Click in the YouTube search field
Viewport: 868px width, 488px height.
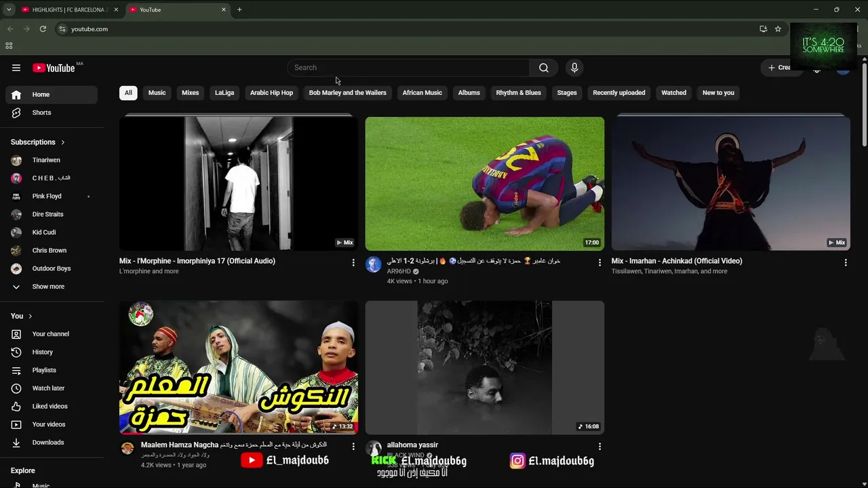point(408,68)
